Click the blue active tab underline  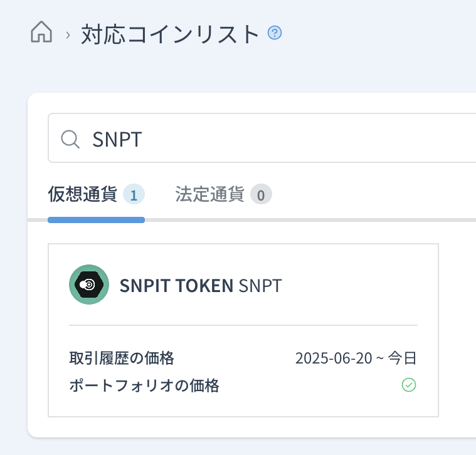pos(96,220)
